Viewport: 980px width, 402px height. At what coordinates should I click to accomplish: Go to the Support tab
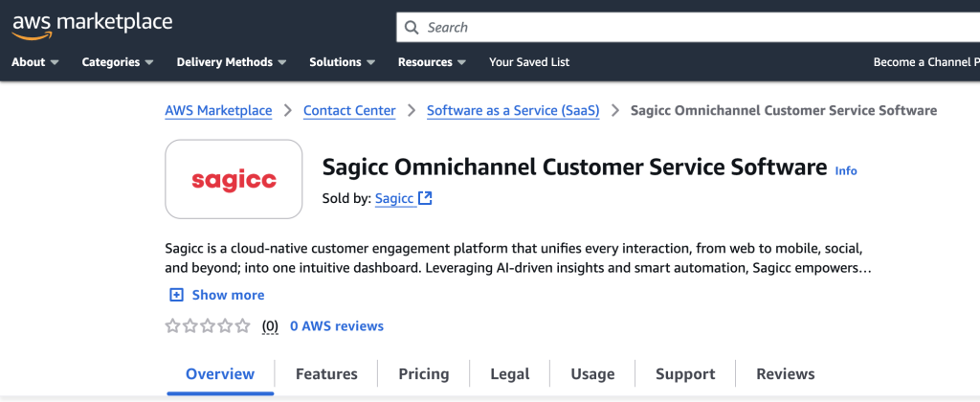(x=685, y=374)
